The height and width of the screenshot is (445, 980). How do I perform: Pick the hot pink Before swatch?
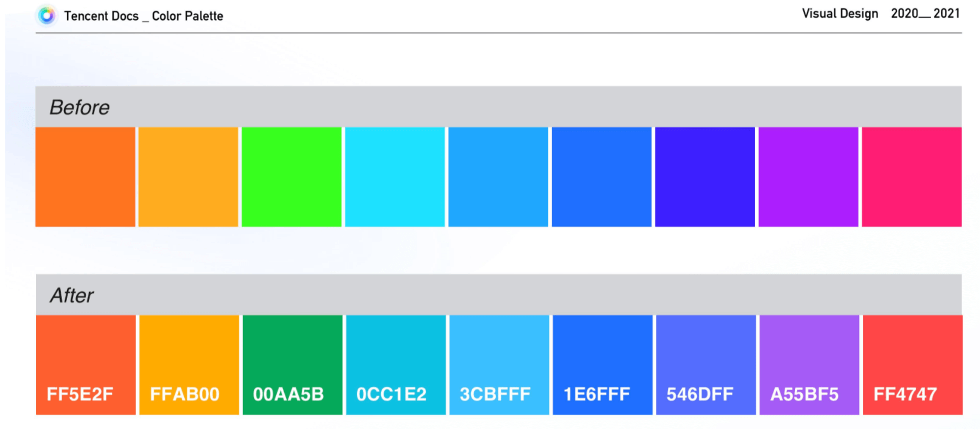911,177
